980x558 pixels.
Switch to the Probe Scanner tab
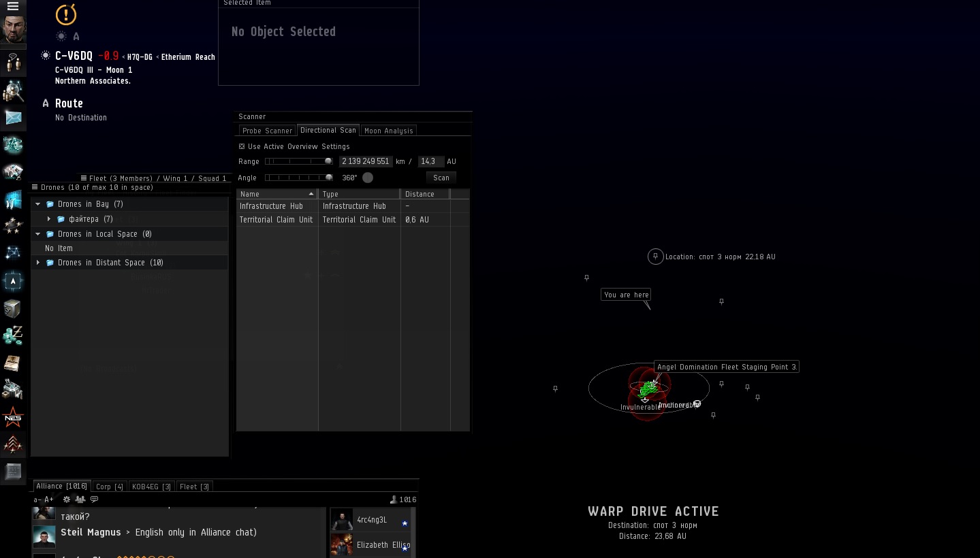click(x=267, y=131)
